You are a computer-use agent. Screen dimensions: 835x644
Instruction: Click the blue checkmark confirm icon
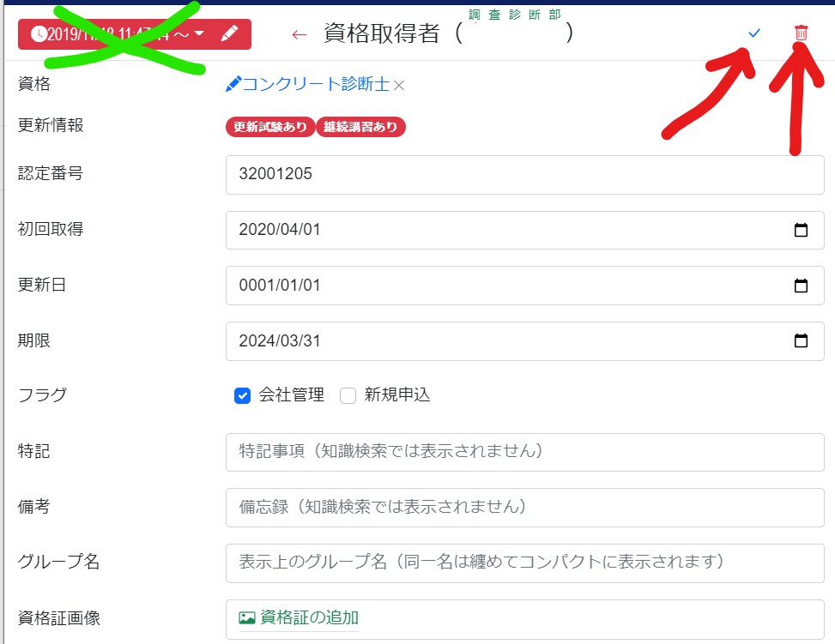754,33
